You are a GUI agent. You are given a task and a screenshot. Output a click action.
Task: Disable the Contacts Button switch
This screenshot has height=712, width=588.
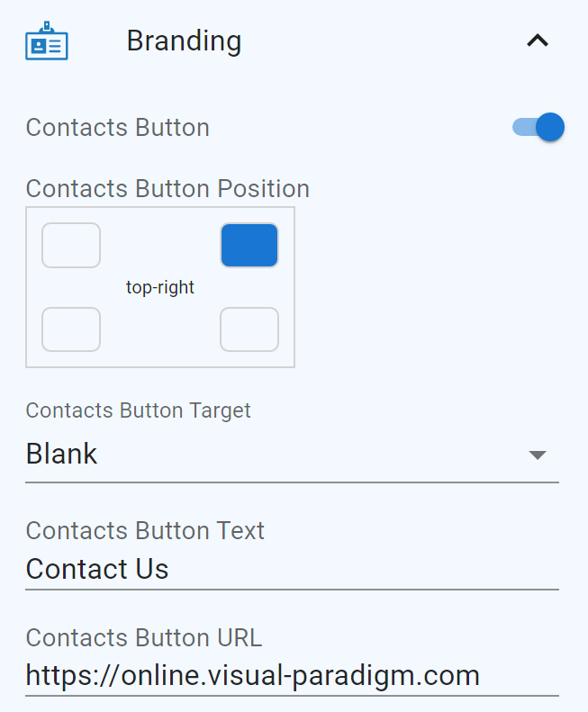tap(538, 127)
